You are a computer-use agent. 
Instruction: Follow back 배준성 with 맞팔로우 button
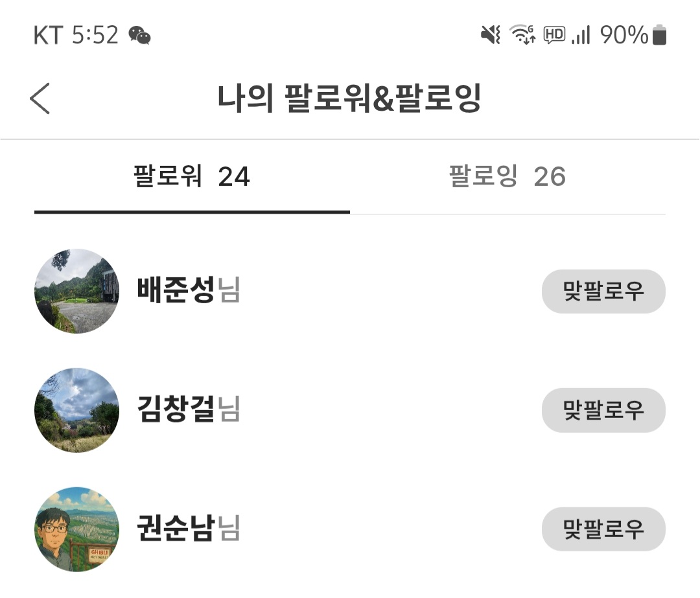(x=603, y=292)
